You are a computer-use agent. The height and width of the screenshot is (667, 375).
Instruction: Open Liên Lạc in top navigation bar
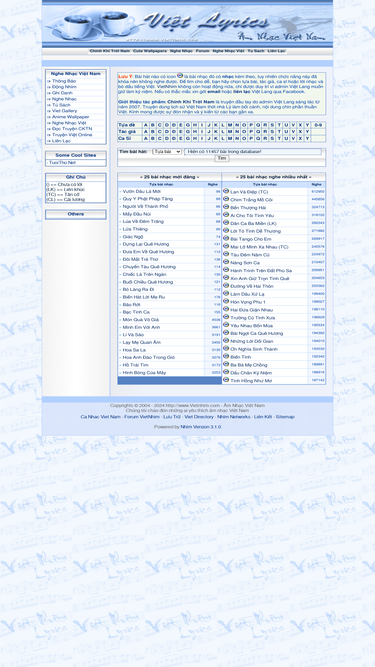pos(276,51)
